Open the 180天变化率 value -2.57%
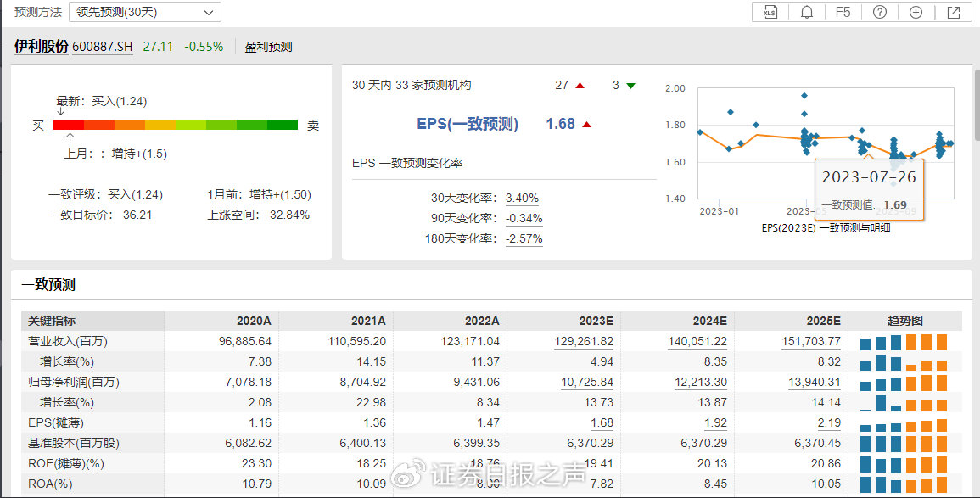 coord(524,238)
